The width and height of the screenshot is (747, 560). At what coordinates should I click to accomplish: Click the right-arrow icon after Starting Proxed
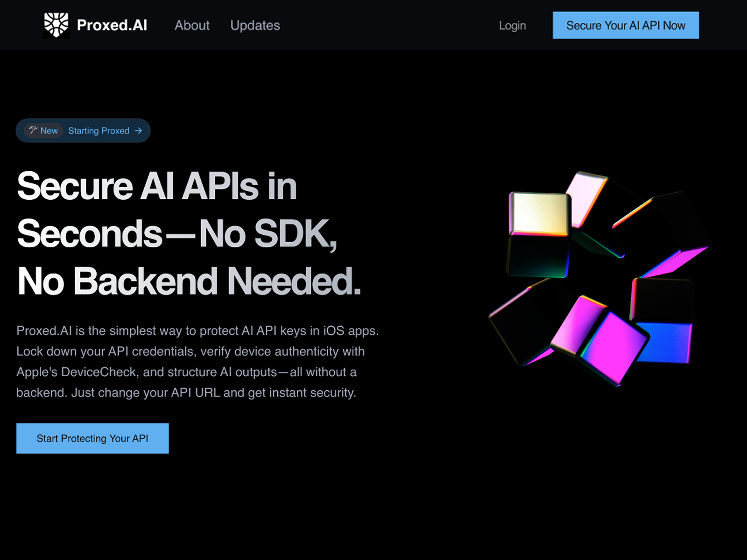[138, 131]
